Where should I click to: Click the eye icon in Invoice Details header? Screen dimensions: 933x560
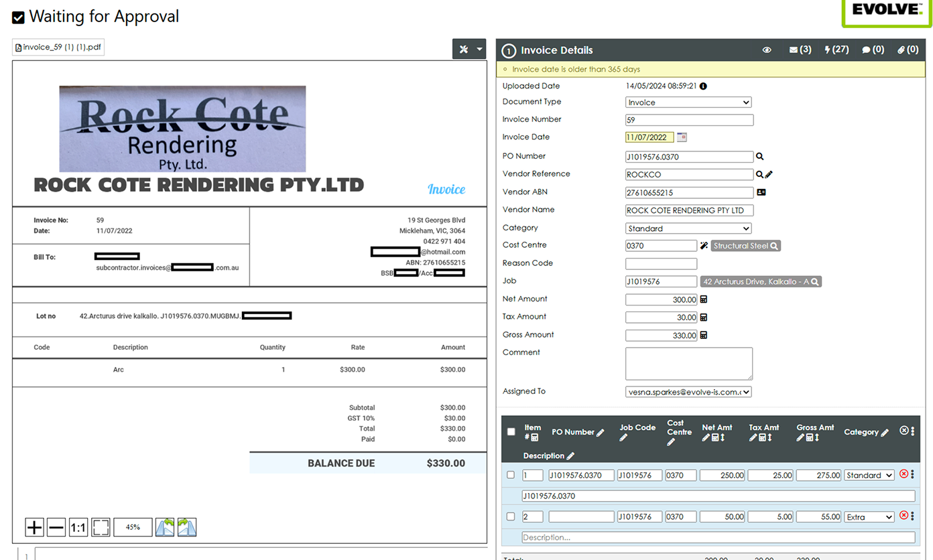767,50
